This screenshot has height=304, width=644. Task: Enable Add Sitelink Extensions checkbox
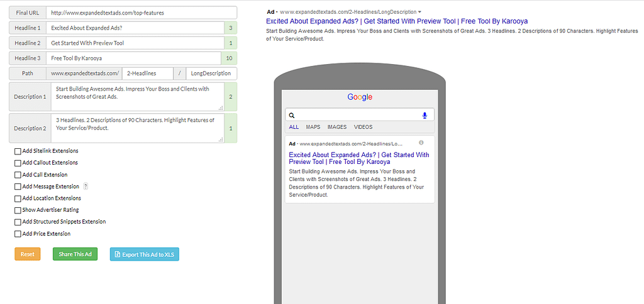point(18,151)
